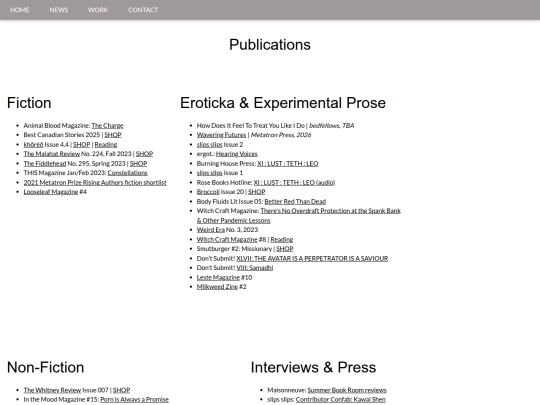Viewport: 540px width, 405px height.
Task: Click the Interviews & Press heading
Action: 313,367
